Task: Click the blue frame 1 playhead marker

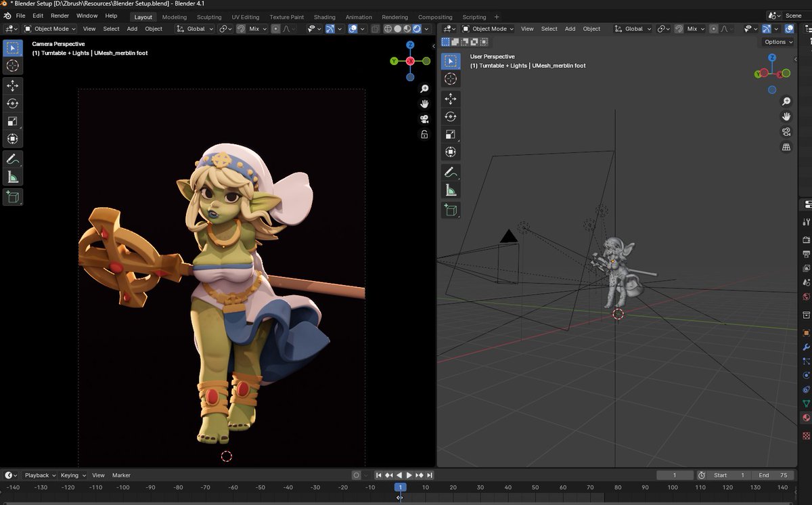Action: point(400,487)
